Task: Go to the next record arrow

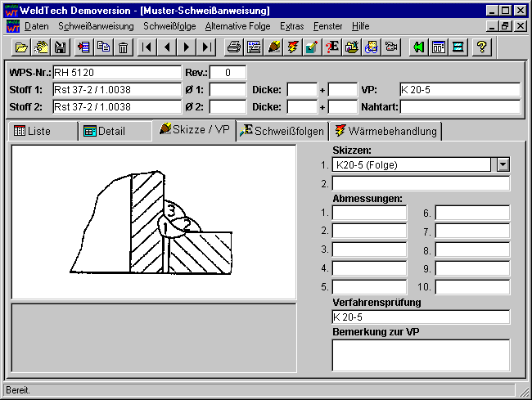Action: tap(187, 47)
